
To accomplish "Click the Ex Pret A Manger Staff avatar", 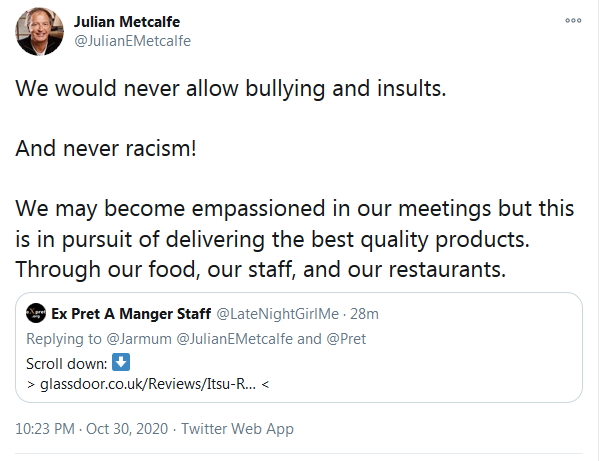I will [35, 313].
